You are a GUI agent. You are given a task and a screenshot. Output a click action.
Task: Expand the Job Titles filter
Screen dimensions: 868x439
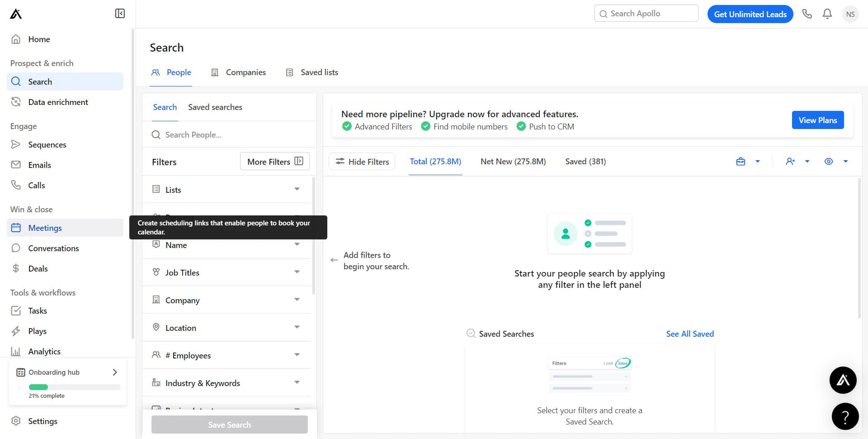227,272
